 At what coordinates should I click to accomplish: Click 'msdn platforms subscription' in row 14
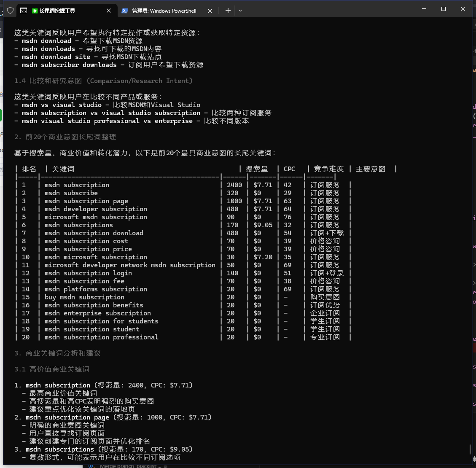click(96, 289)
